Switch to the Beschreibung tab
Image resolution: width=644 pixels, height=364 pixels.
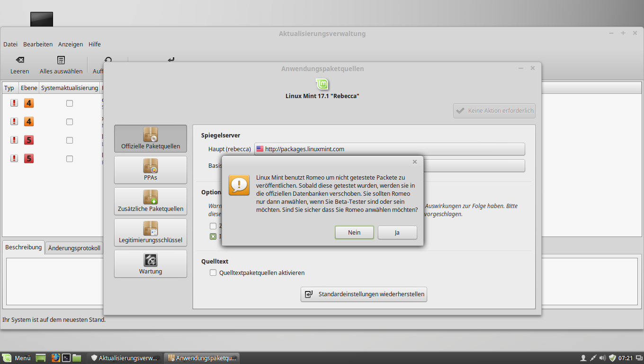click(24, 247)
